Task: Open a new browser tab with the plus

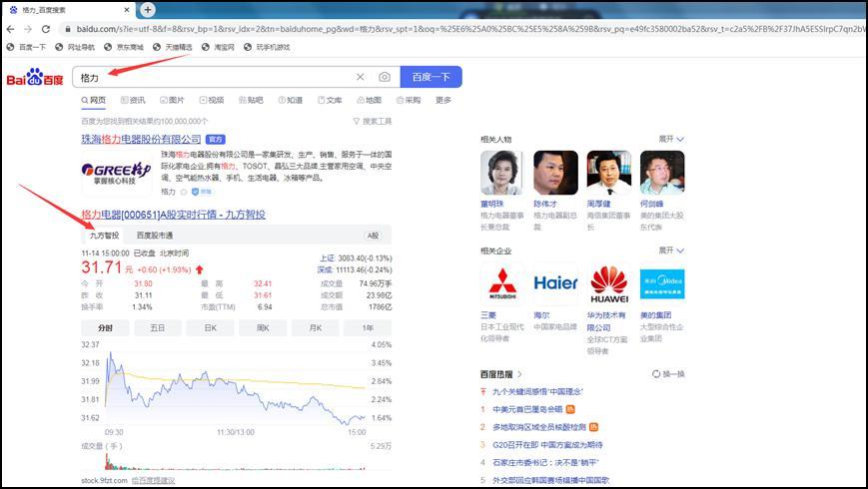Action: point(147,9)
